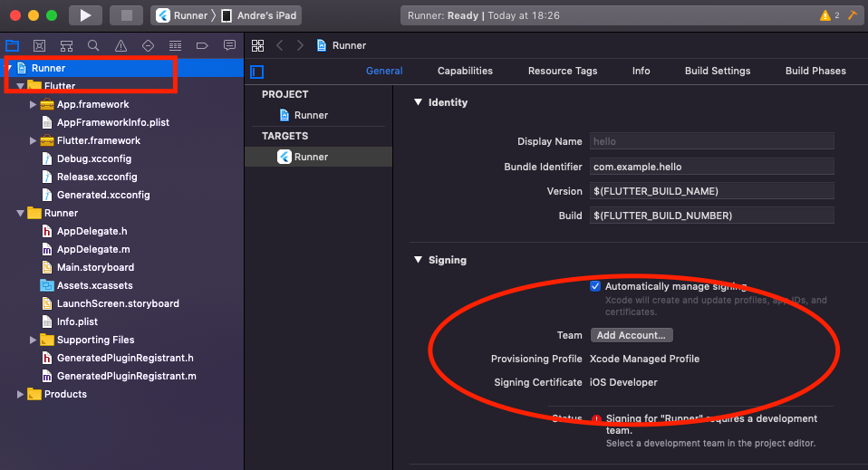868x470 pixels.
Task: Run the project with the Play button
Action: (85, 15)
